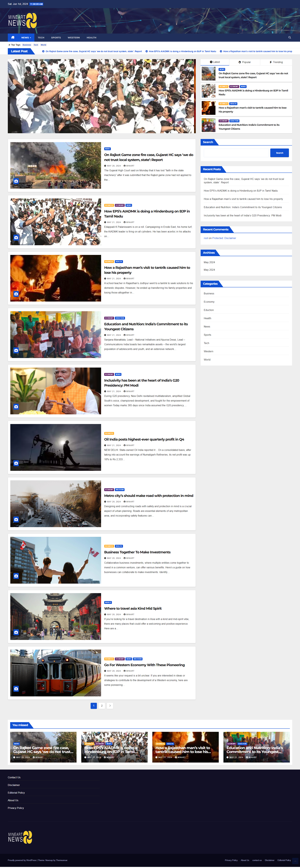Open the Health category link in sidebar
Image resolution: width=300 pixels, height=868 pixels.
coord(207,318)
